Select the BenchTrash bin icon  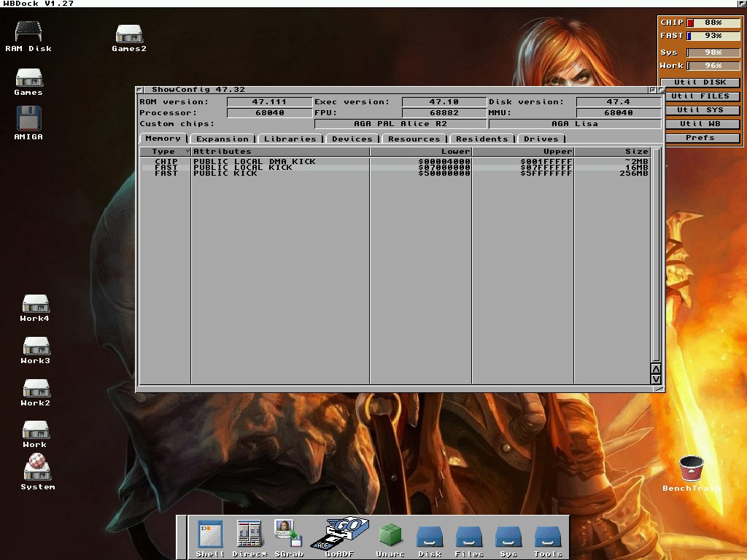point(692,473)
